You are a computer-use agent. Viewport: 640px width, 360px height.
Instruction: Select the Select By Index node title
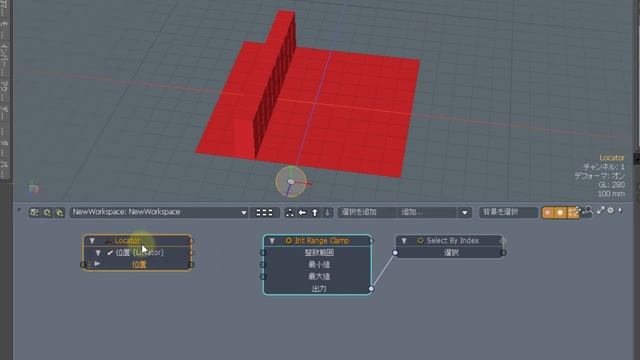point(453,241)
